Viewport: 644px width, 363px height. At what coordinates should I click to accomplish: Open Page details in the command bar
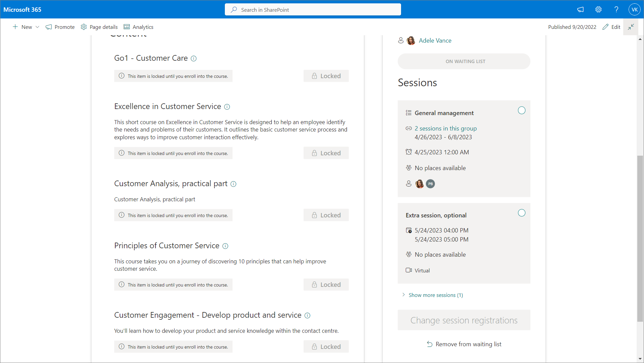click(x=99, y=27)
